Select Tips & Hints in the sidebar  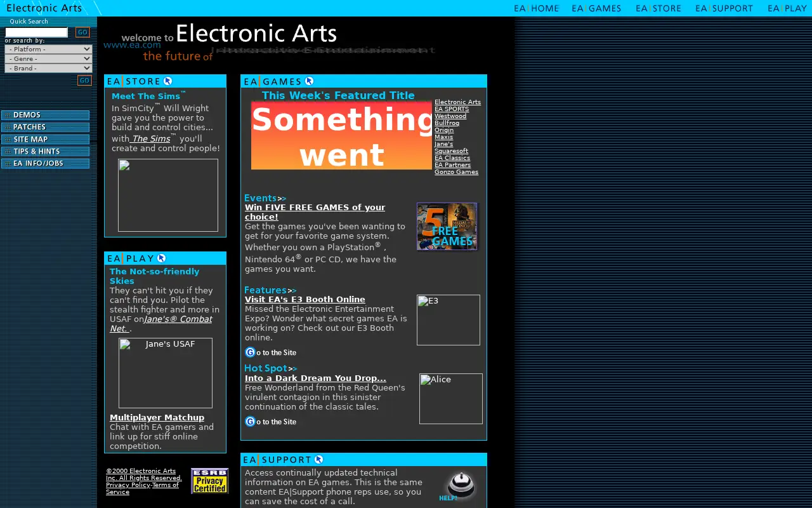coord(45,151)
